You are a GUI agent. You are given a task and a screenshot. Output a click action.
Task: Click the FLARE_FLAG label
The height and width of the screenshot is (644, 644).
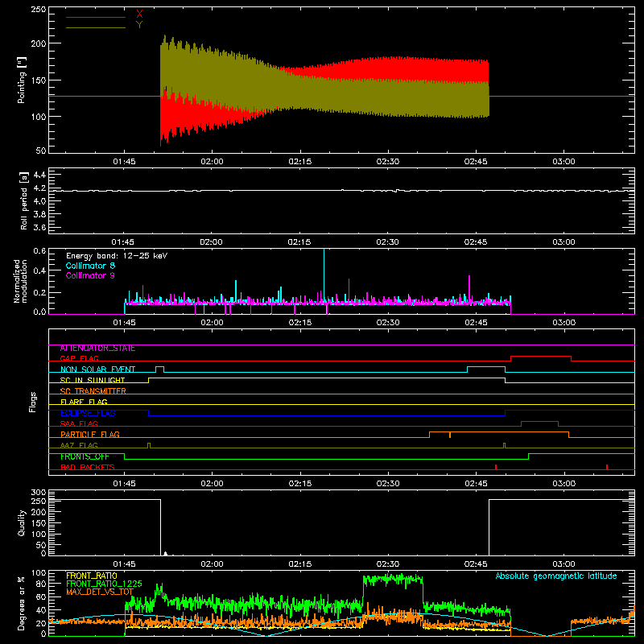[x=84, y=402]
